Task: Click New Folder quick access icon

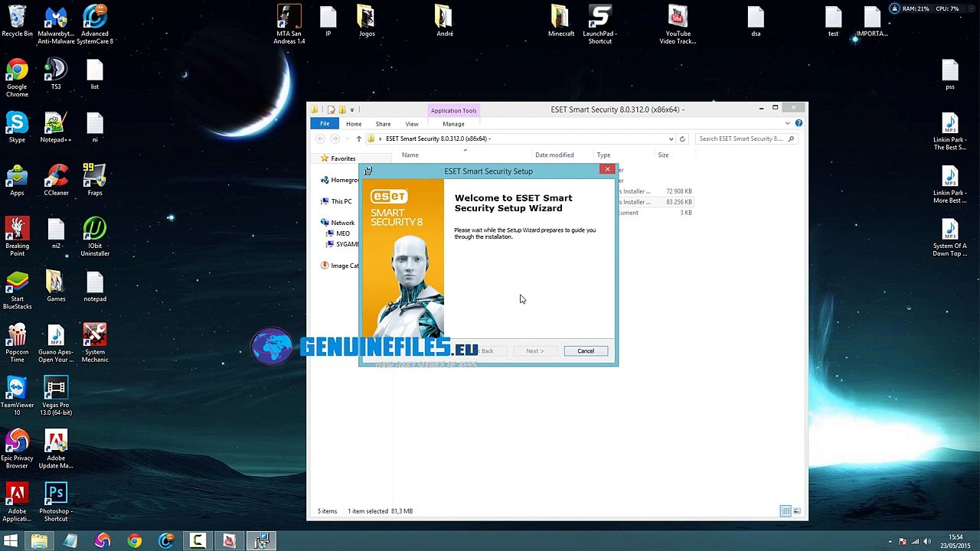Action: pos(341,109)
